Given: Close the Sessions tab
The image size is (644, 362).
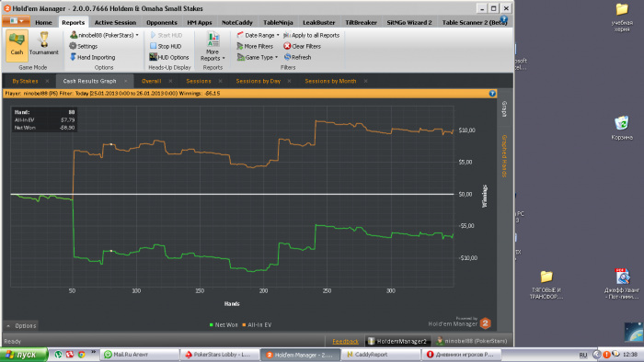Looking at the screenshot, I should click(220, 81).
